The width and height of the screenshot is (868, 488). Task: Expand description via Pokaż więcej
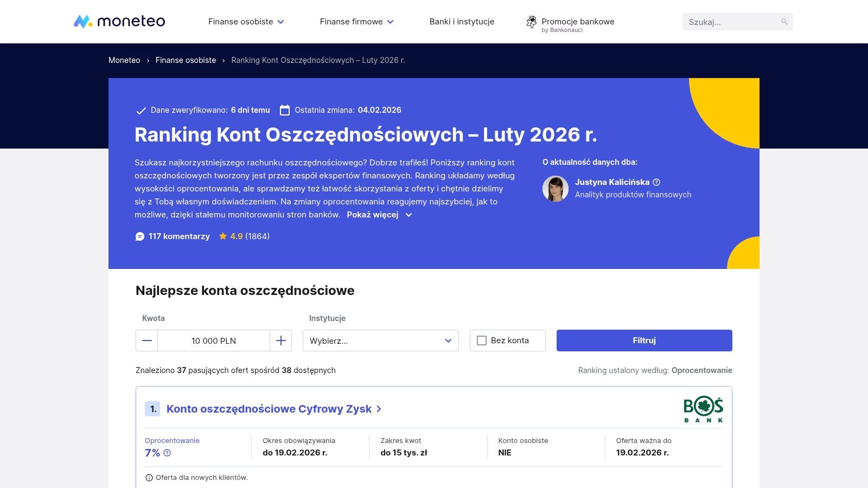[x=379, y=215]
